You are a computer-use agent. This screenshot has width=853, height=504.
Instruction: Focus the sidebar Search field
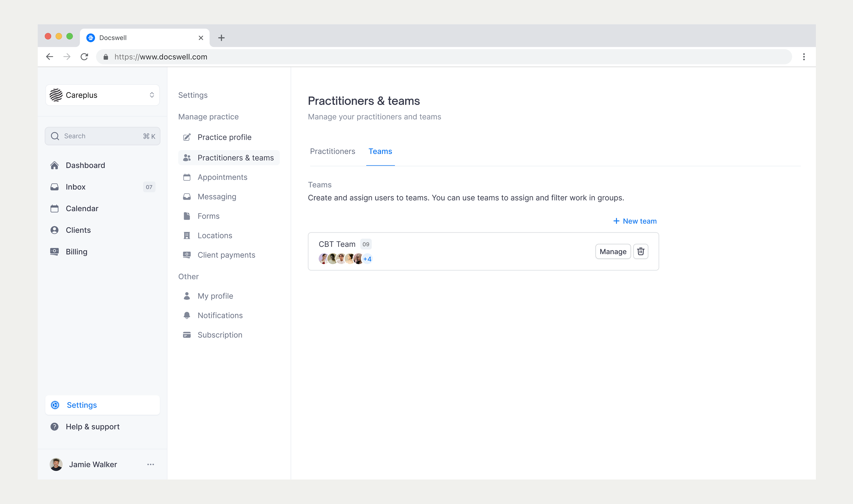tap(102, 136)
